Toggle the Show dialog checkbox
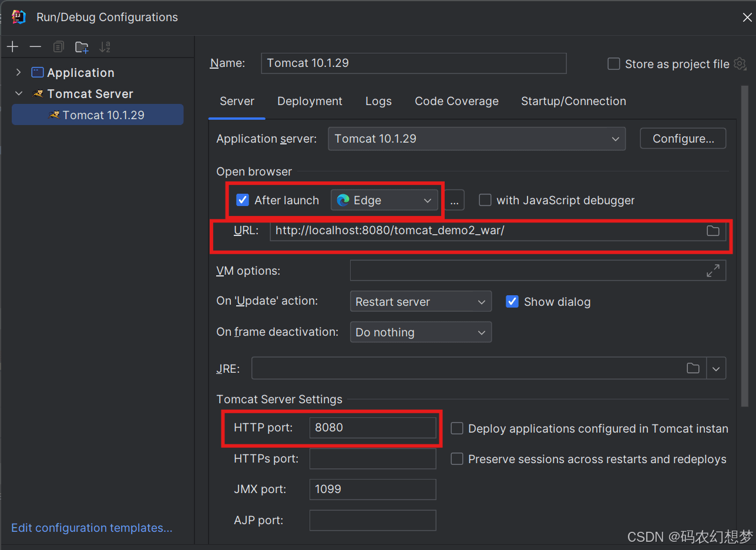The height and width of the screenshot is (550, 756). (x=512, y=302)
